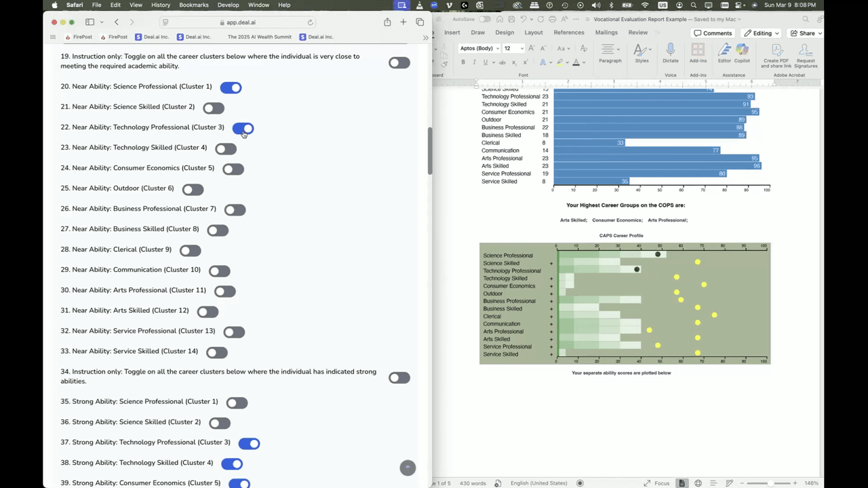Open the Layout ribbon tab

(533, 33)
